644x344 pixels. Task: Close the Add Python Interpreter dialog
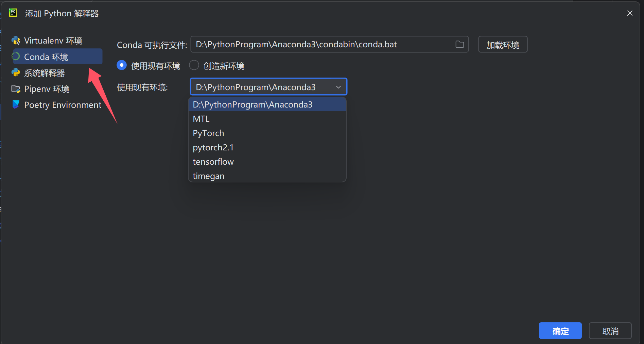click(630, 13)
